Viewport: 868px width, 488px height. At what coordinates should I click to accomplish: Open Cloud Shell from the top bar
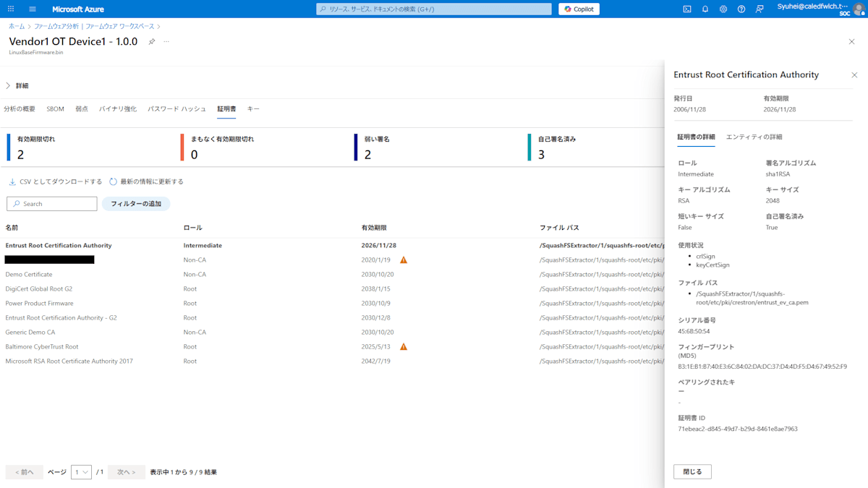pyautogui.click(x=687, y=9)
